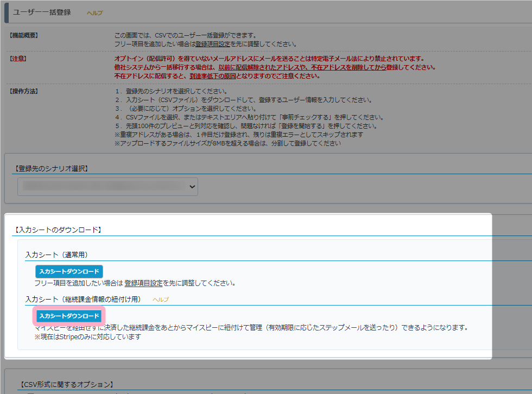Click the ※現在はStripeのみに対応しています note
This screenshot has height=394, width=532.
[x=87, y=336]
